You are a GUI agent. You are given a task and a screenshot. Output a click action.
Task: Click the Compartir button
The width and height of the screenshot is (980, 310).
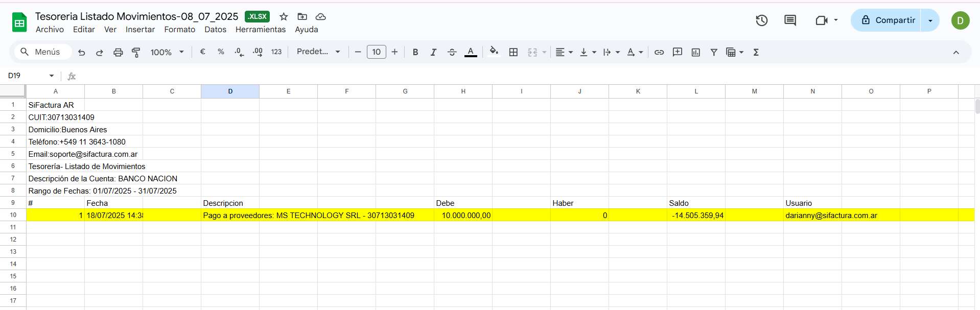coord(885,20)
